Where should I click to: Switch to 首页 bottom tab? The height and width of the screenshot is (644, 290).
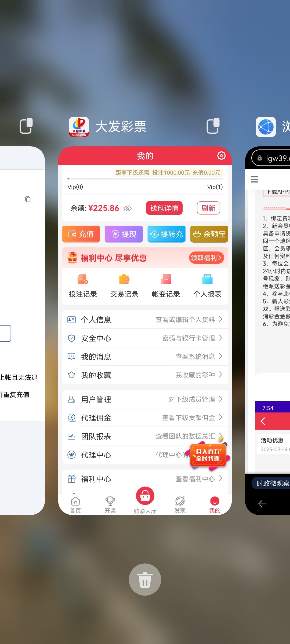click(75, 504)
